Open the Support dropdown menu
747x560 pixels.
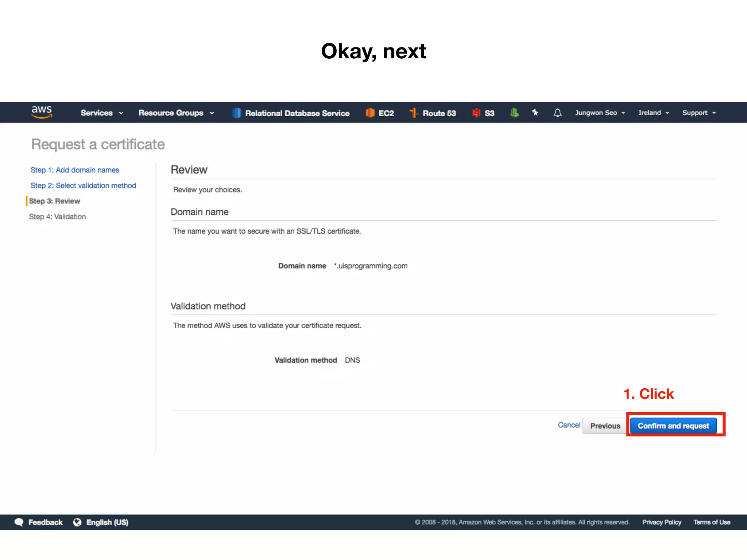(699, 113)
